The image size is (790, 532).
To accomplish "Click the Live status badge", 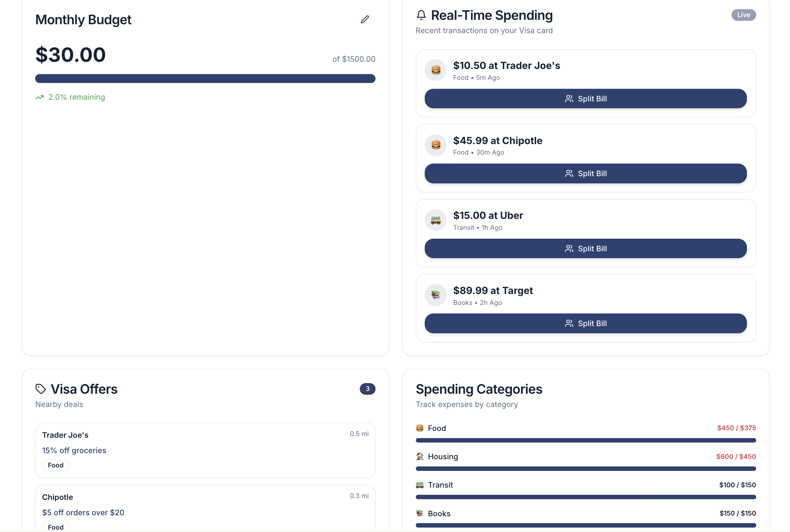I will pos(743,15).
